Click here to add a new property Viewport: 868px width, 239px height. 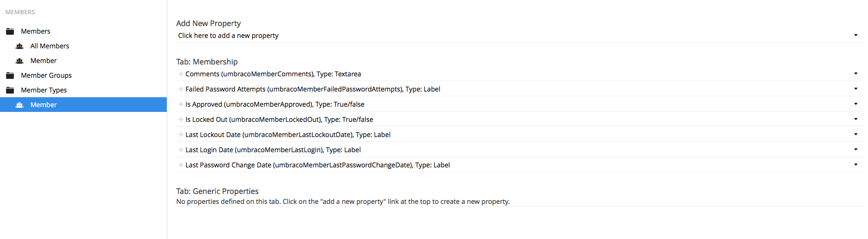[229, 36]
